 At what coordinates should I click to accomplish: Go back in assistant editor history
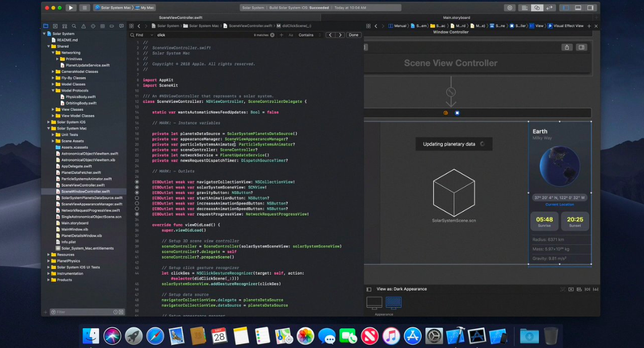click(x=376, y=26)
